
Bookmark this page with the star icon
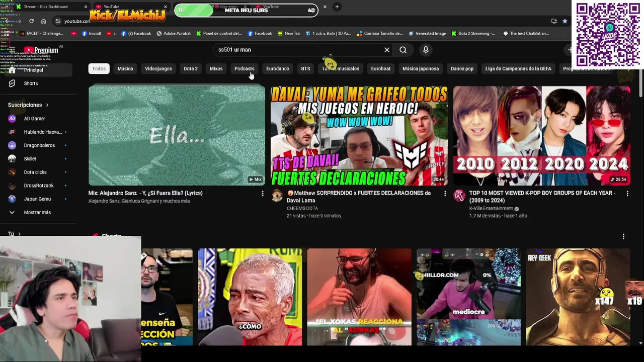565,21
